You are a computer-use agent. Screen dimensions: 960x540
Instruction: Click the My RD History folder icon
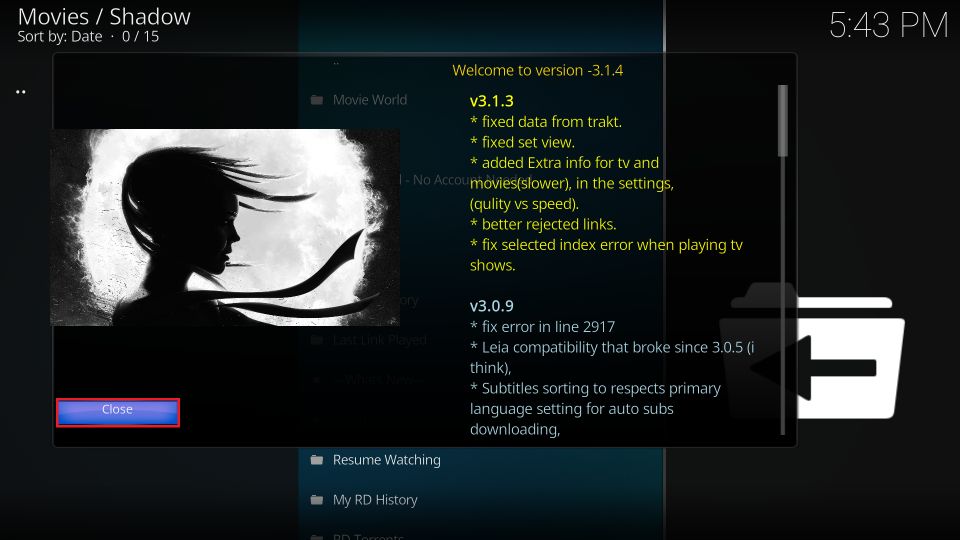[317, 500]
